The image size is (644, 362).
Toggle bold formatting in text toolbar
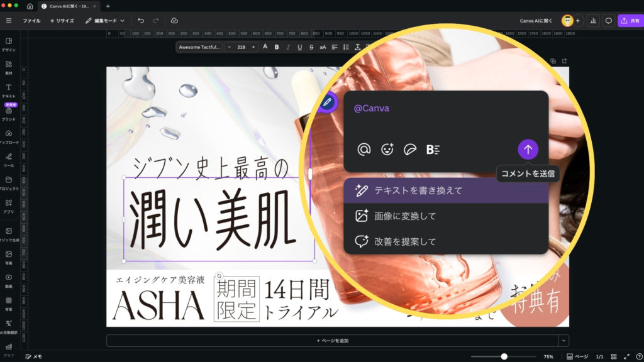(x=276, y=47)
